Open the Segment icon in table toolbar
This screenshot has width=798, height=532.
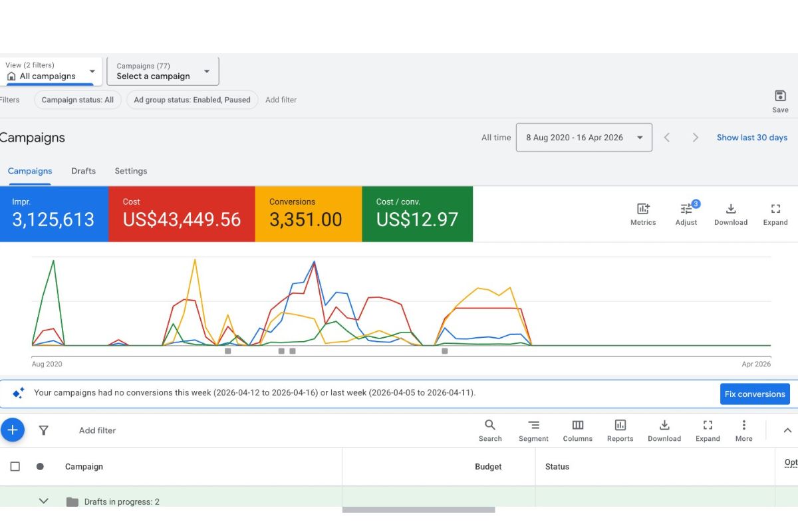533,425
